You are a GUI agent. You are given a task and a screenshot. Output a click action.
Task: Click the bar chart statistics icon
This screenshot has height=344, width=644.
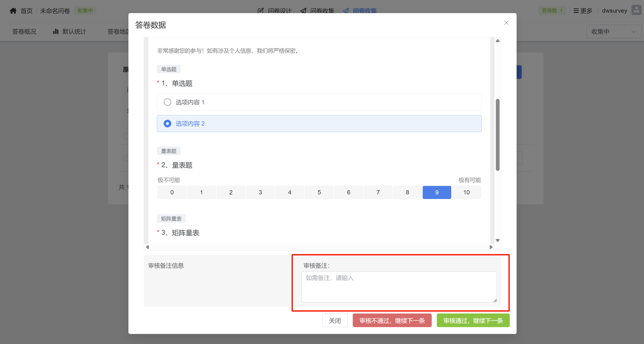click(x=55, y=32)
